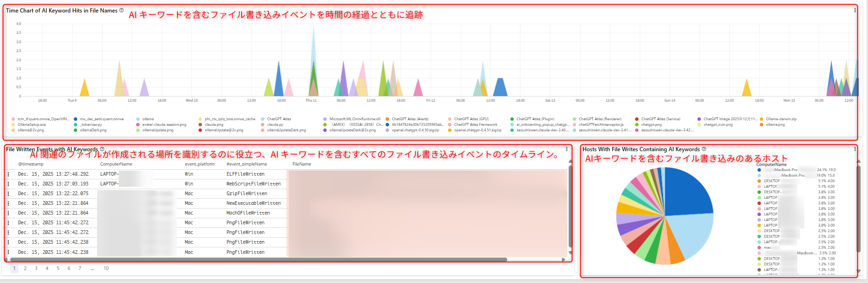Sort table by ComputerName column header
This screenshot has width=868, height=283.
[x=116, y=164]
